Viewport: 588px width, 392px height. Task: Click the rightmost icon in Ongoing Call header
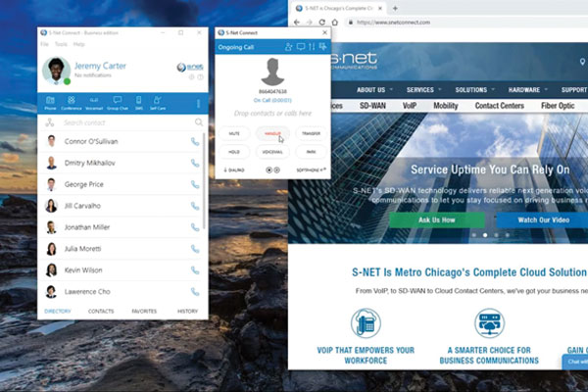point(322,47)
